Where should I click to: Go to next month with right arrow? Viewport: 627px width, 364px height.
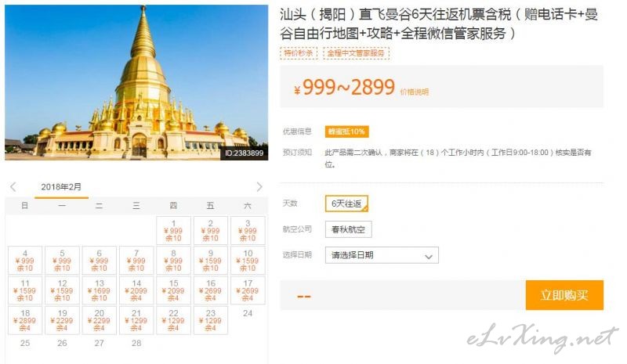[259, 186]
